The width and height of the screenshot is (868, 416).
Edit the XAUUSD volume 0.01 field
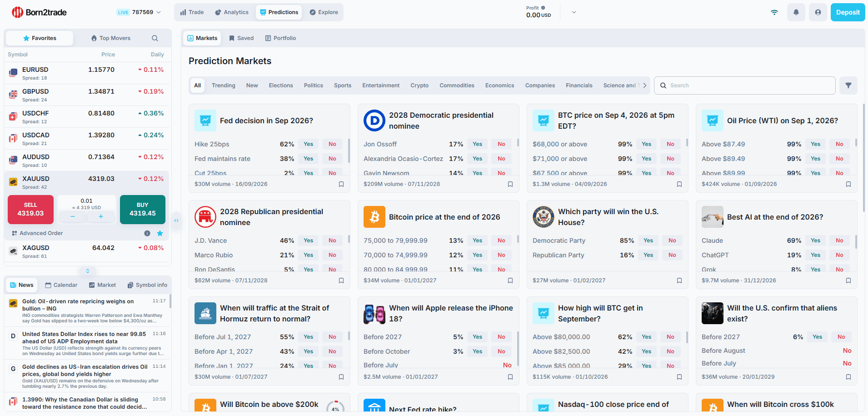86,201
